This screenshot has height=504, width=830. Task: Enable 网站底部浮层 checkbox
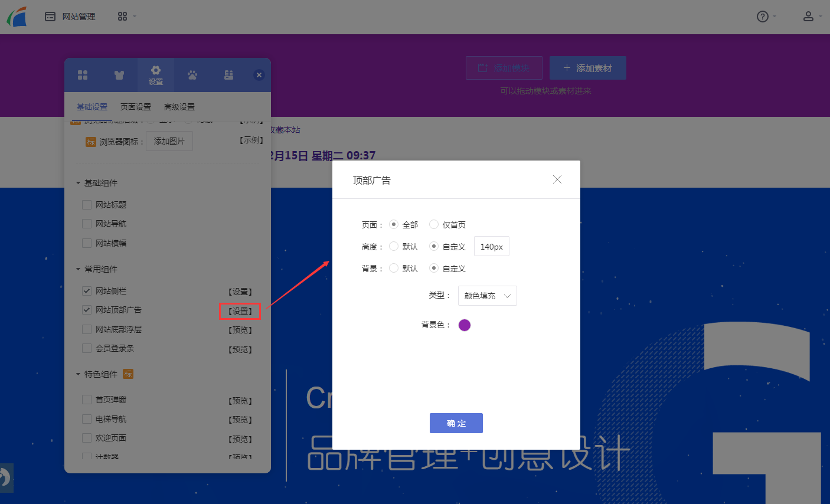pos(87,329)
